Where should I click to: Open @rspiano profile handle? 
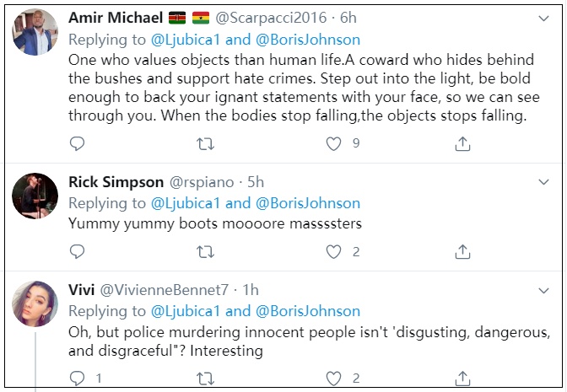pos(206,181)
